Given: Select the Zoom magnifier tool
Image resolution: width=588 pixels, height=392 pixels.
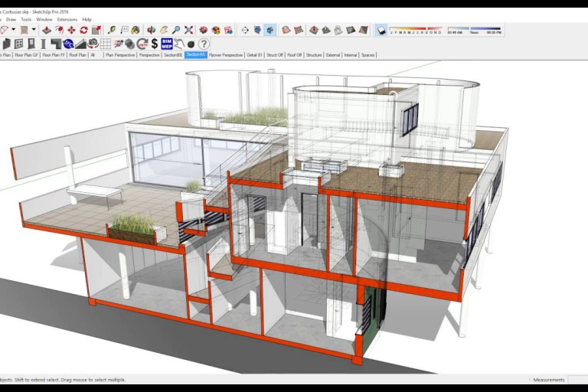Looking at the screenshot, I should coord(176,30).
